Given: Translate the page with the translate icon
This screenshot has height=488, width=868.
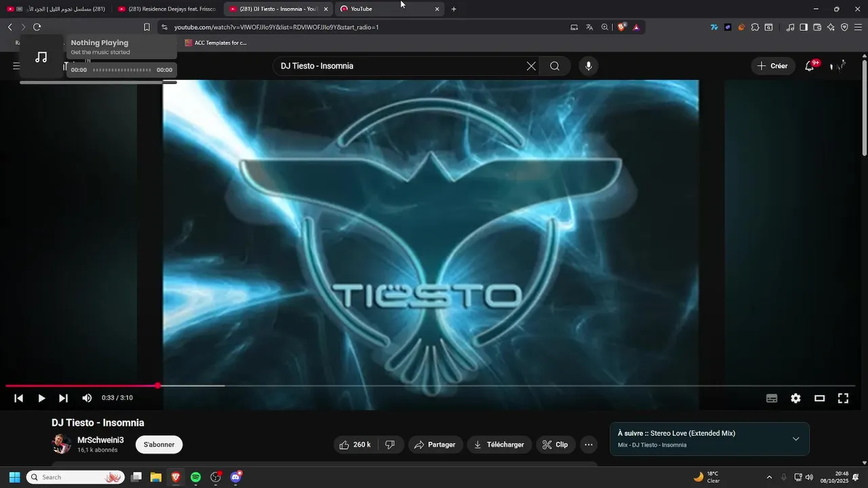Looking at the screenshot, I should pyautogui.click(x=589, y=27).
